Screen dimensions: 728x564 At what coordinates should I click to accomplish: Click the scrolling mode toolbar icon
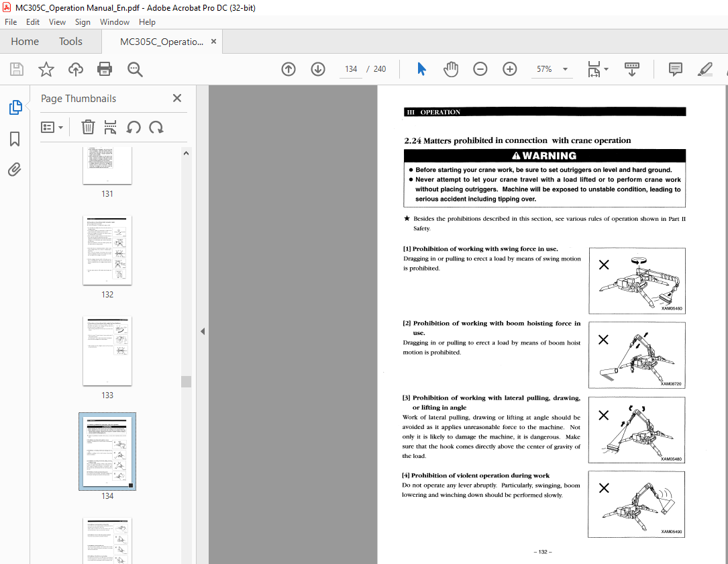(x=632, y=69)
